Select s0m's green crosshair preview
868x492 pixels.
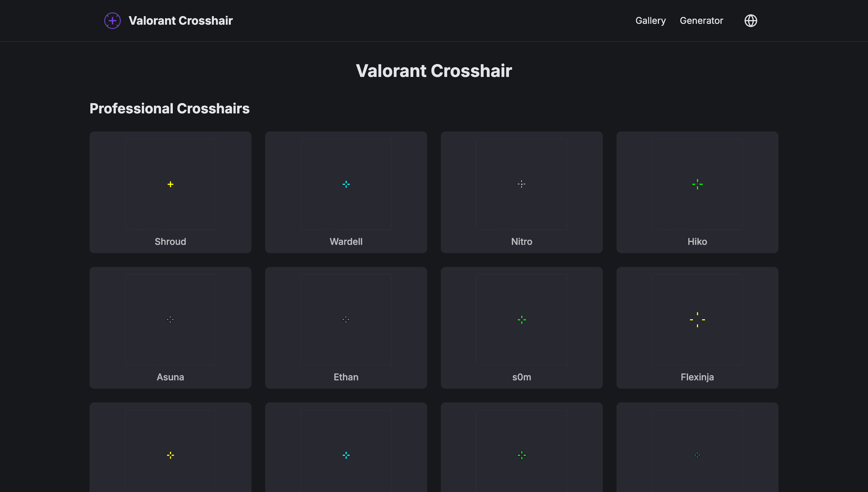[522, 320]
